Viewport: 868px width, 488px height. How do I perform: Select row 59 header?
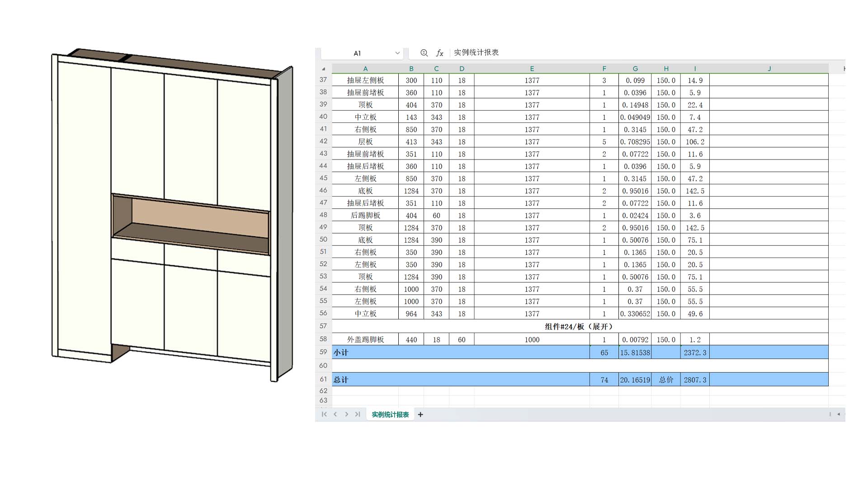coord(323,352)
